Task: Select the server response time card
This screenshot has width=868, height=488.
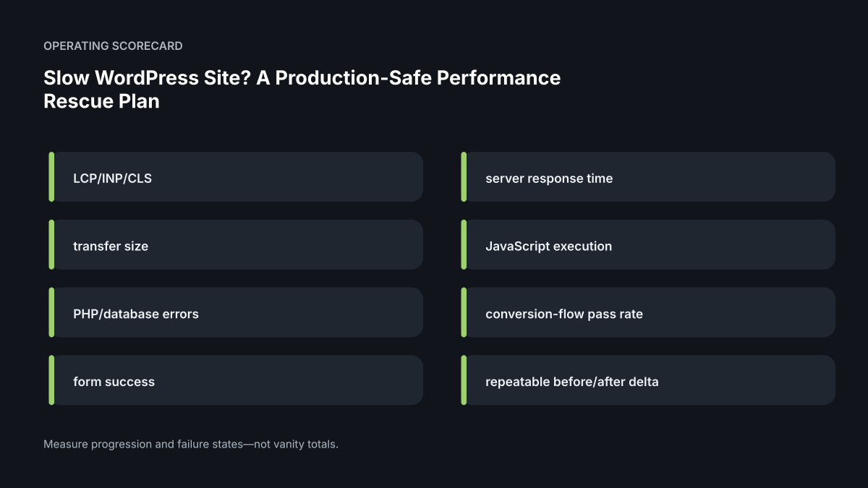Action: coord(648,176)
